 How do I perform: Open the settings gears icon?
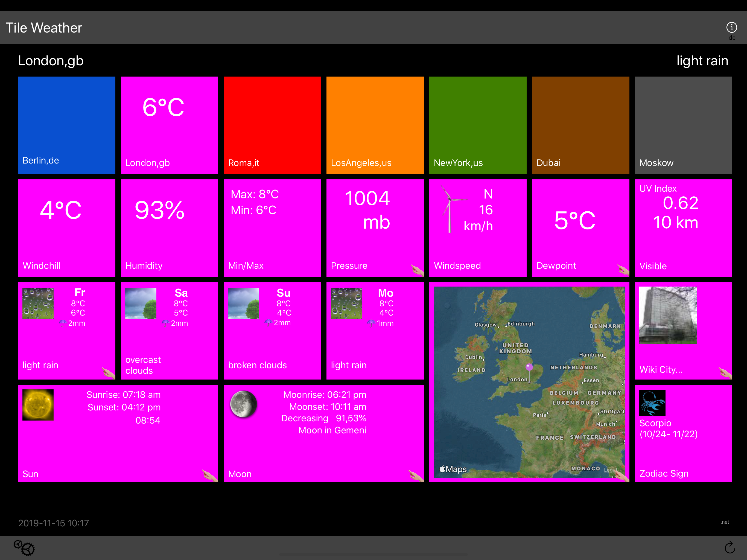tap(24, 547)
